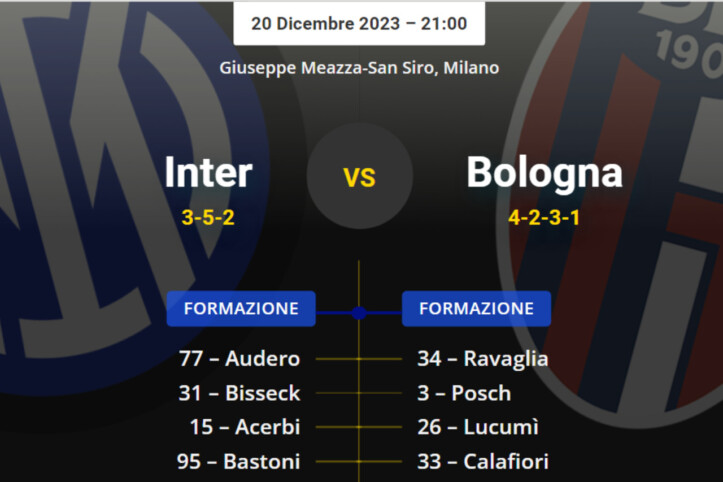The width and height of the screenshot is (723, 482).
Task: Select player 77 – Audero
Action: coord(239,358)
